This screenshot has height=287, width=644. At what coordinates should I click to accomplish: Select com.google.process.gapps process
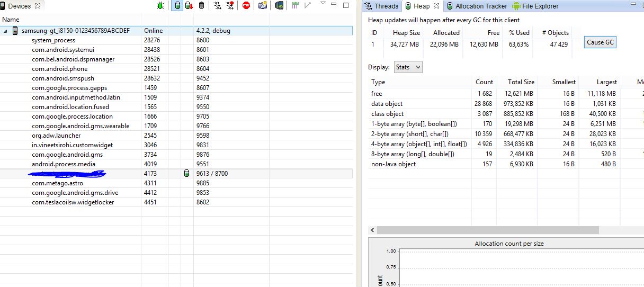click(x=176, y=88)
